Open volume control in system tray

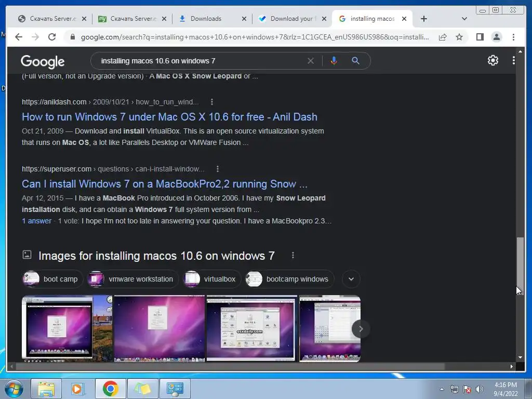tap(480, 389)
